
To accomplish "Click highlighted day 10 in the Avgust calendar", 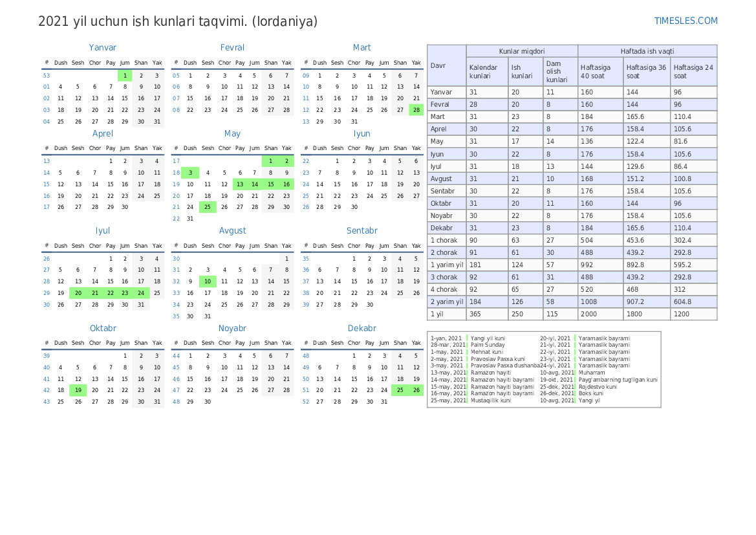I will point(208,281).
